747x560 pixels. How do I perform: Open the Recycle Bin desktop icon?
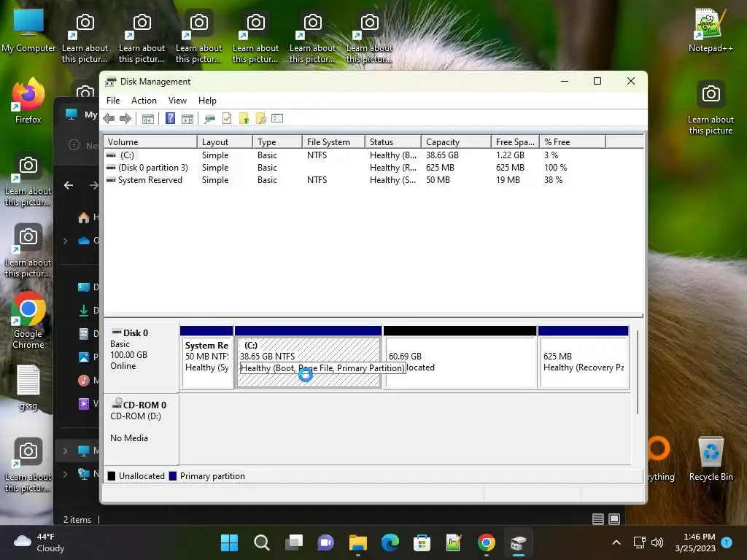tap(711, 459)
